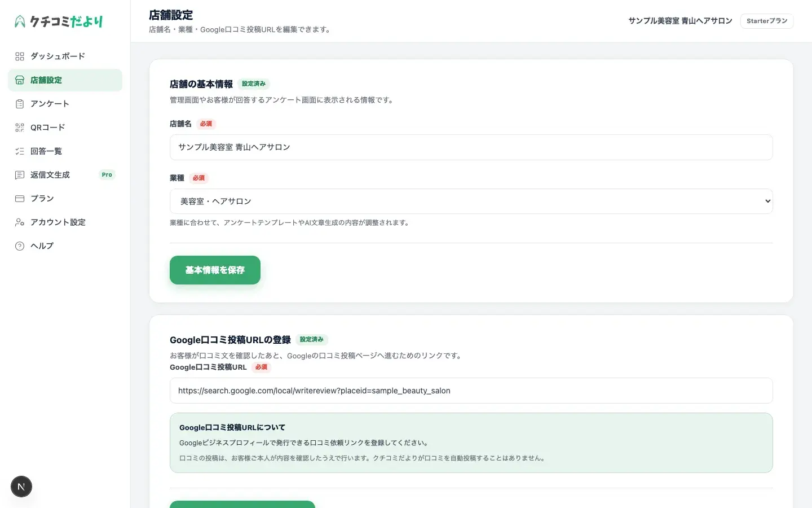Click the アンケート clipboard icon
Image resolution: width=812 pixels, height=508 pixels.
20,104
